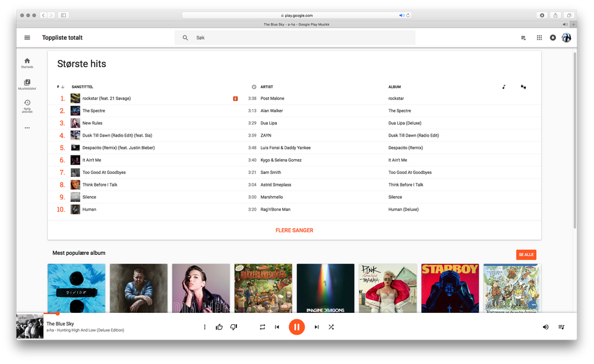Open album Human (Deluxe)
This screenshot has height=364, width=594.
pos(403,210)
